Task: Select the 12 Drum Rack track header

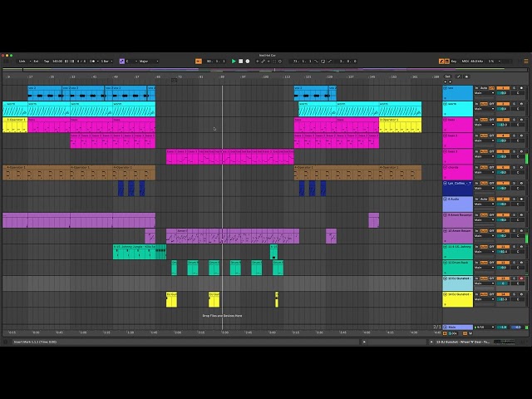Action: pyautogui.click(x=458, y=268)
